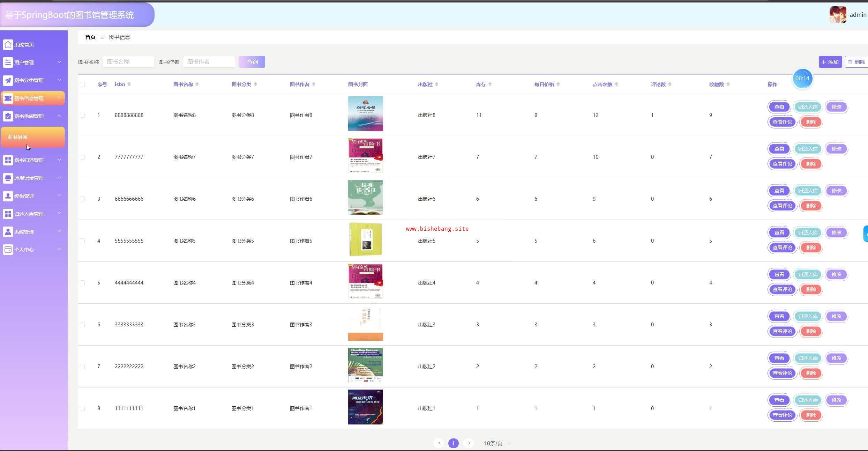
Task: Select the 归还入库管理 menu item
Action: (x=29, y=214)
